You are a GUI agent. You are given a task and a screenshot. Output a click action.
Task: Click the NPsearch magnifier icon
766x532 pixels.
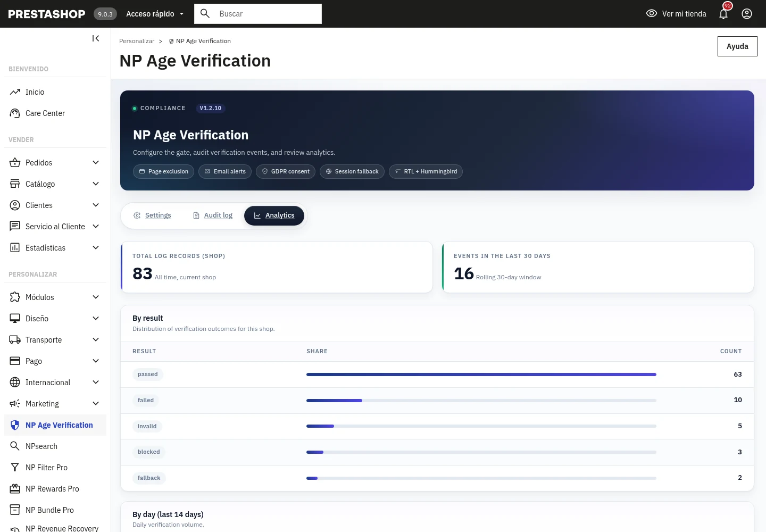(15, 446)
